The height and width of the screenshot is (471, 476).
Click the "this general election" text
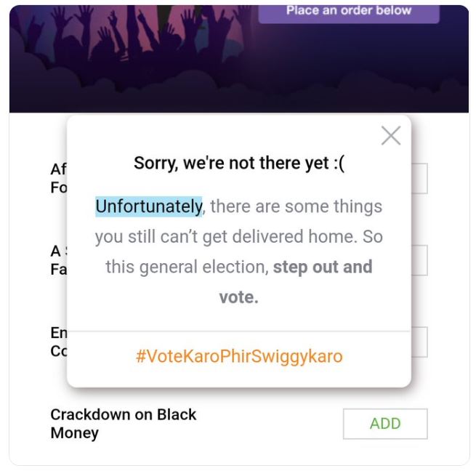[185, 267]
